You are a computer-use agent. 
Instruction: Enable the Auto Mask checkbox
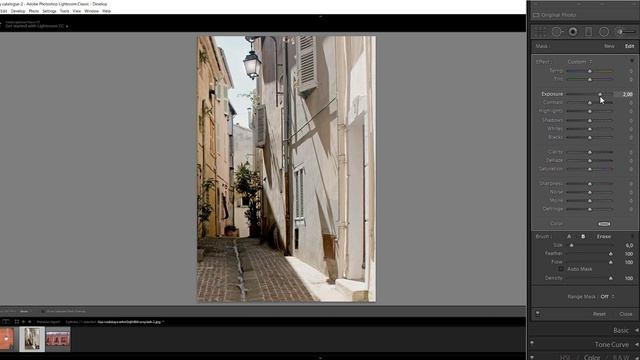pos(561,269)
